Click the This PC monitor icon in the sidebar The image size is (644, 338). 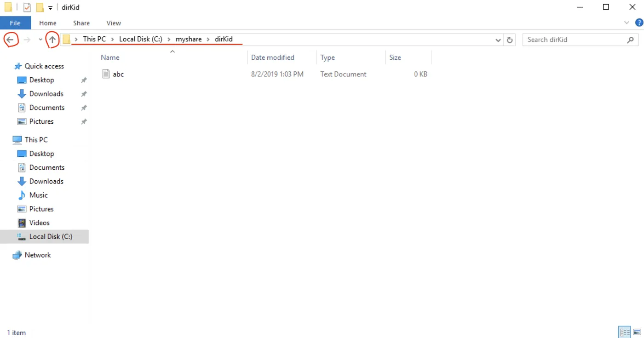click(x=17, y=140)
